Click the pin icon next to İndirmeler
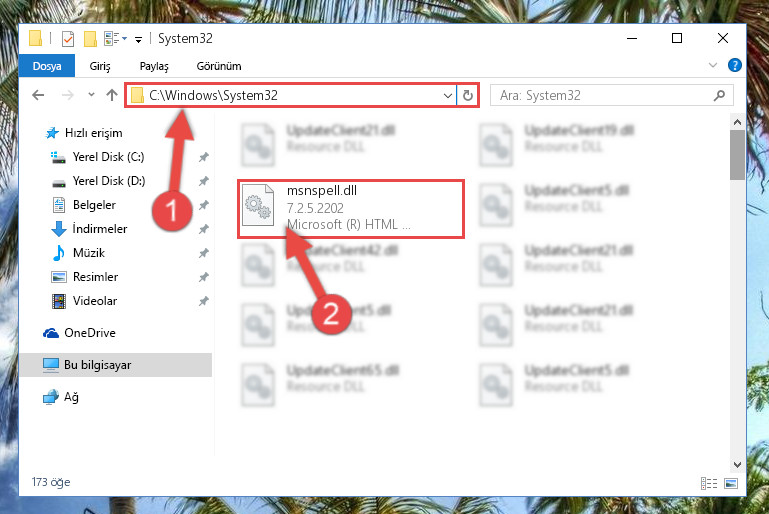Viewport: 769px width, 514px height. [204, 229]
